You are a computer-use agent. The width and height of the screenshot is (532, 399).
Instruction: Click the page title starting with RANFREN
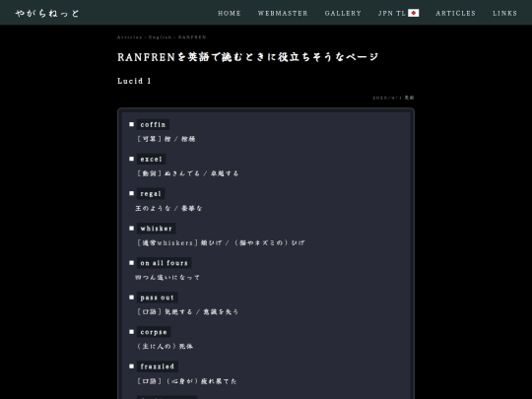(247, 57)
